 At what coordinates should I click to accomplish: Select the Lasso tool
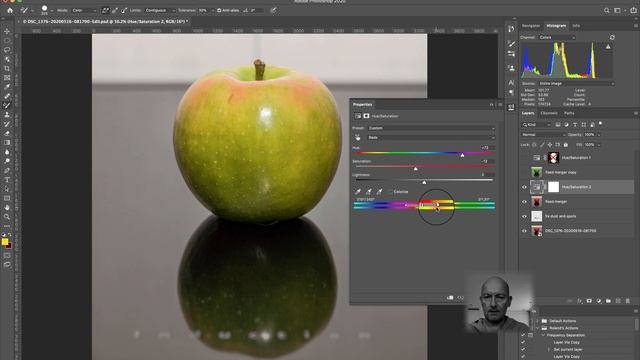click(7, 50)
